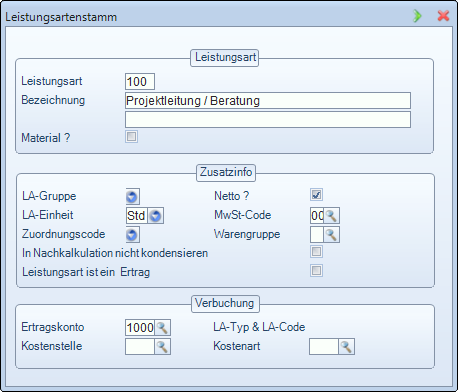Open Kostenart lookup magnifier
The height and width of the screenshot is (392, 458).
346,347
